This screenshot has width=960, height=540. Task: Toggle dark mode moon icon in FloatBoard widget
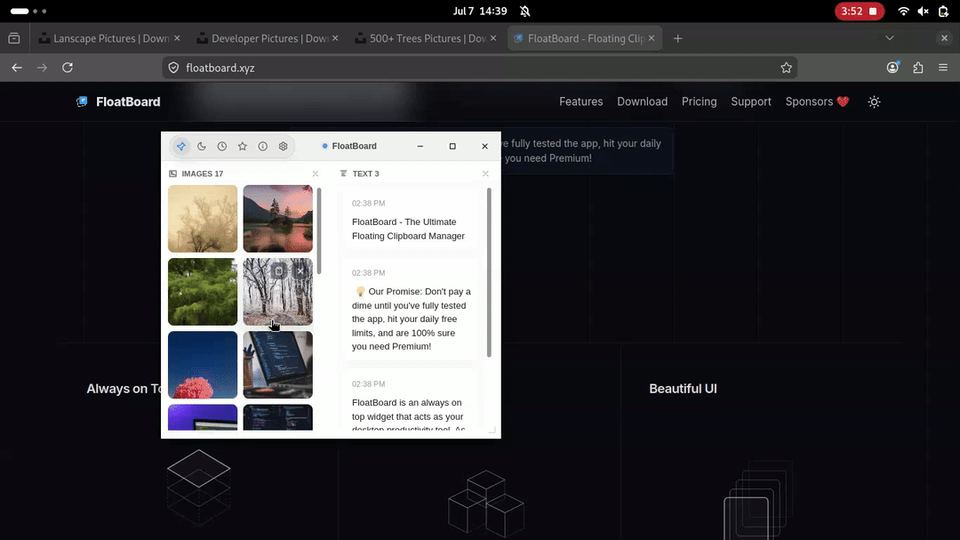click(201, 146)
